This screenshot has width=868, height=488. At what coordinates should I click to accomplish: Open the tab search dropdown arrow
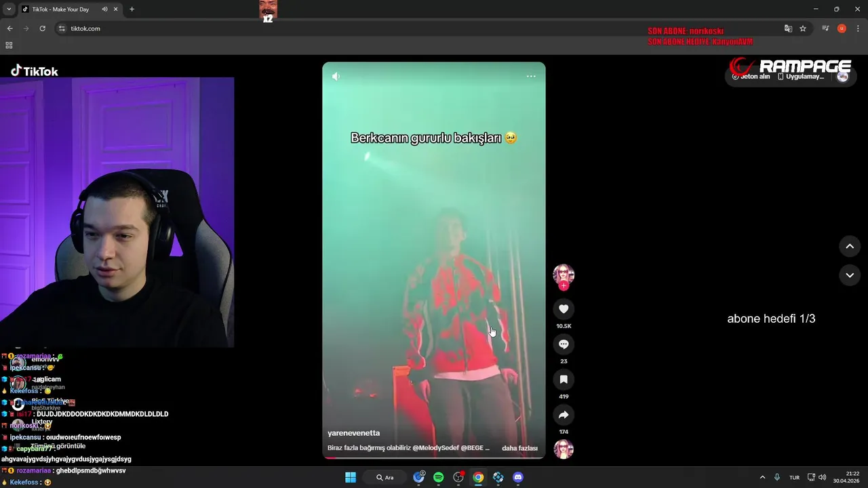[x=9, y=9]
